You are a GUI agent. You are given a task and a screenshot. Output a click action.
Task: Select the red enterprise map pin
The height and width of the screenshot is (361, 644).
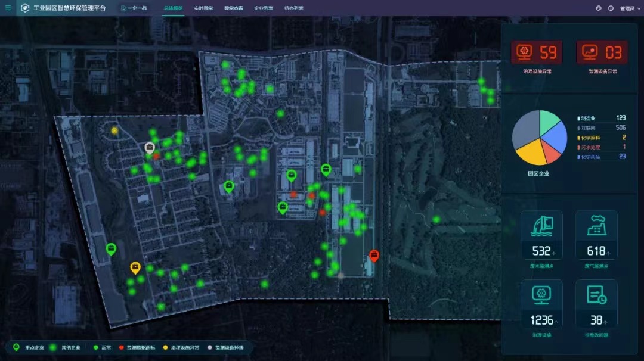(x=374, y=256)
